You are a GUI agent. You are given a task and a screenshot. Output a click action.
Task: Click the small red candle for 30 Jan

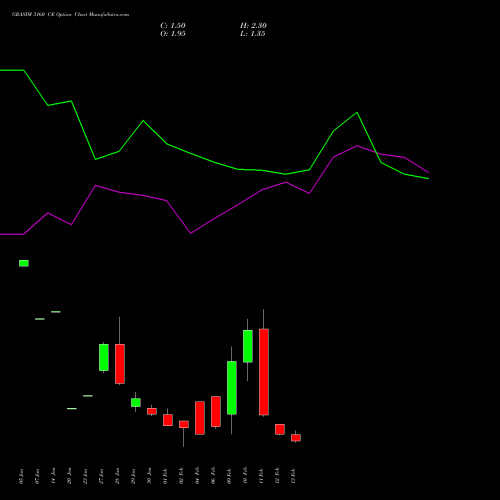(x=152, y=411)
